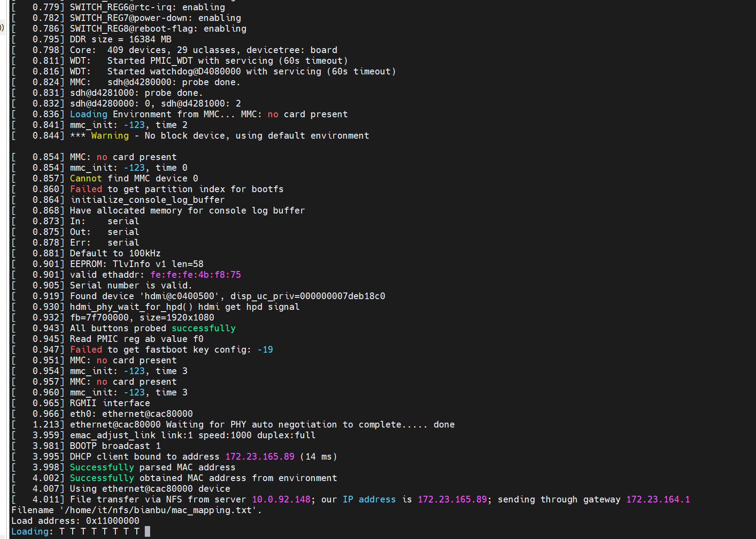Click the MAC address fe:fe:fe:4b:f8:75

(x=196, y=275)
